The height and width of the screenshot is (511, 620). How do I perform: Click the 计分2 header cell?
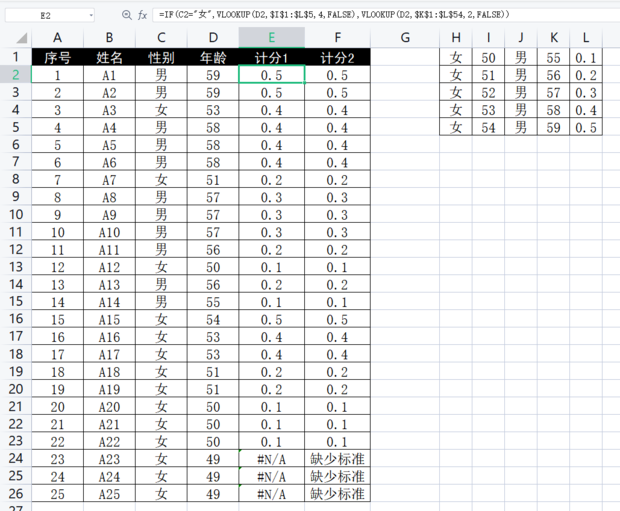pos(337,57)
